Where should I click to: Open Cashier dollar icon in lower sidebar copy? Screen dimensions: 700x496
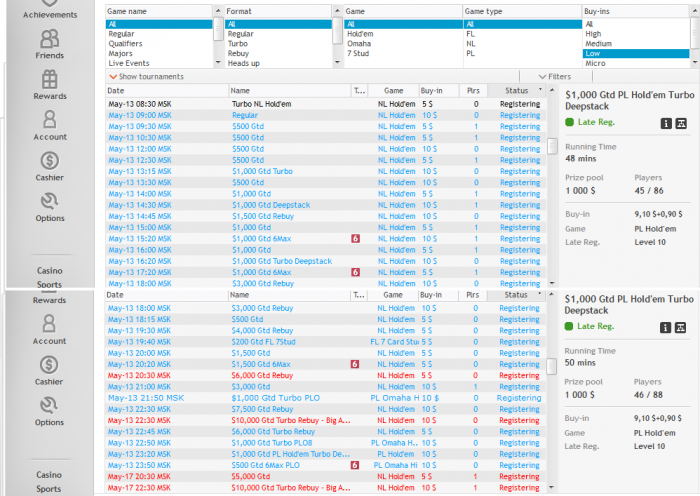pos(49,364)
